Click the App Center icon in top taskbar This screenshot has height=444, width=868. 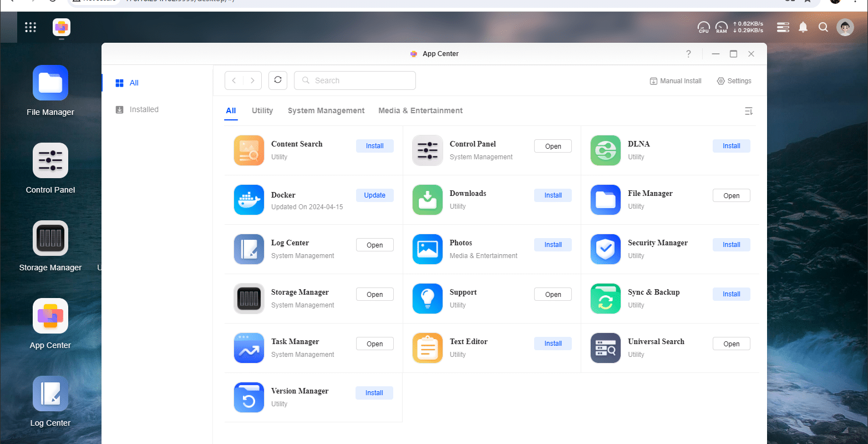point(62,27)
